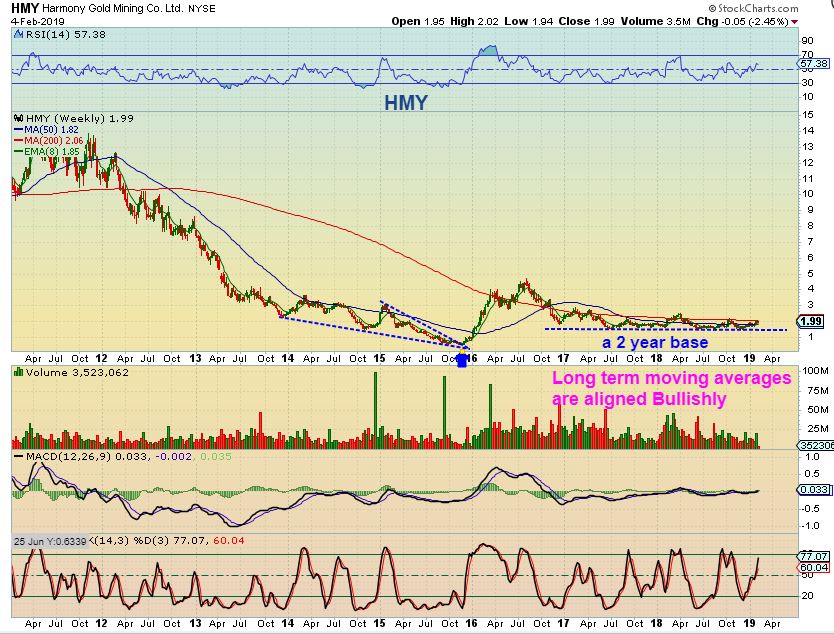Image resolution: width=834 pixels, height=634 pixels.
Task: Click the Close 1.99 value in the header
Action: (x=587, y=22)
